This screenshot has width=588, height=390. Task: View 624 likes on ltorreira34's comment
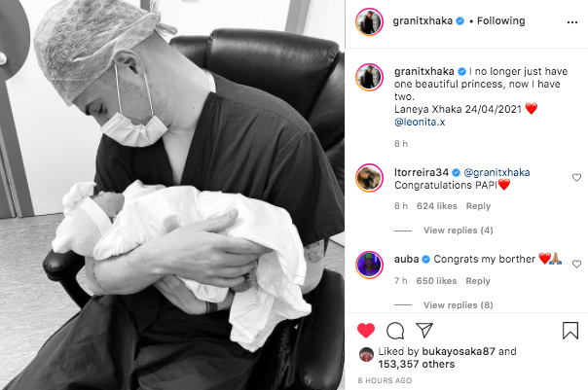click(x=437, y=206)
